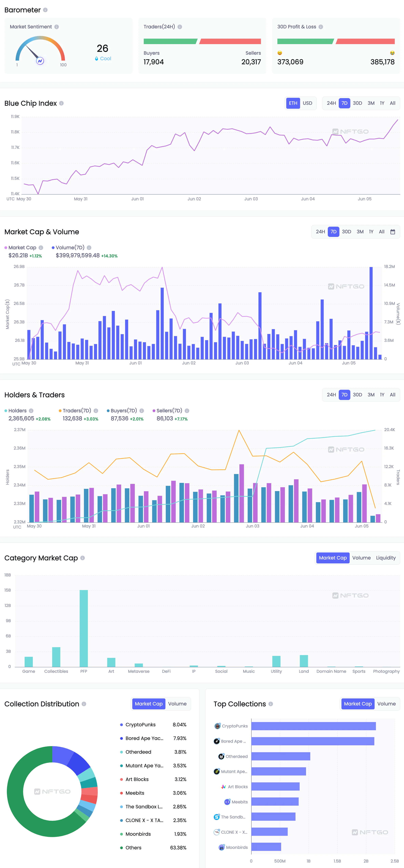
Task: Click the Art Blocks logo in Top Collections
Action: pyautogui.click(x=223, y=786)
